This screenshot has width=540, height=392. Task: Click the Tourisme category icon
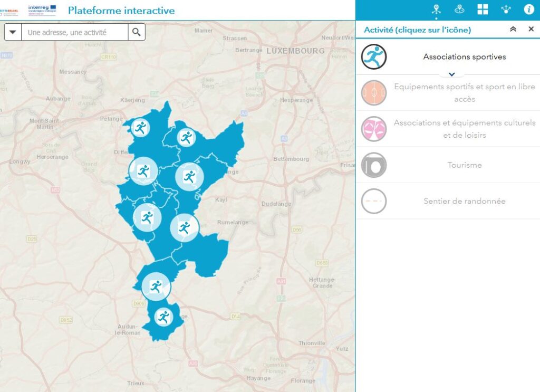point(374,165)
